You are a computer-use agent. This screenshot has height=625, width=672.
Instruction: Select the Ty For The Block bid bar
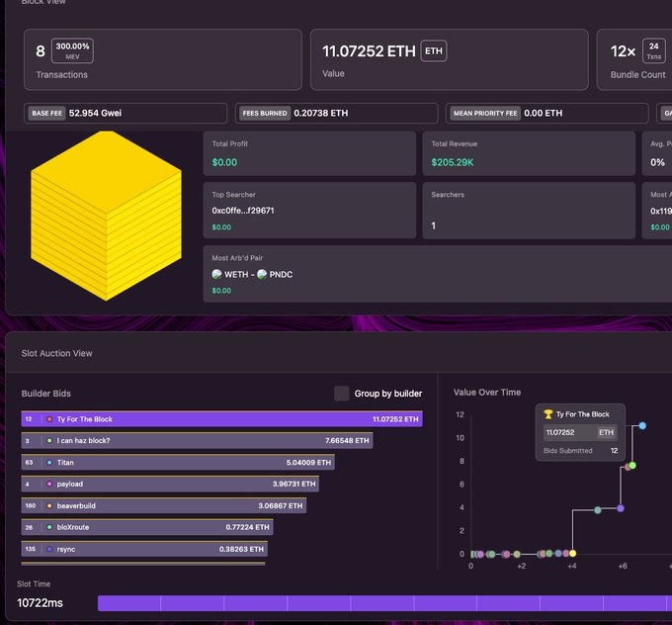tap(222, 419)
